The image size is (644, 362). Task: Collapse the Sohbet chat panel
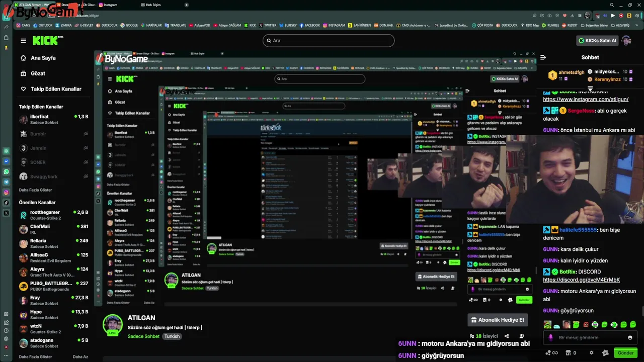pos(543,57)
